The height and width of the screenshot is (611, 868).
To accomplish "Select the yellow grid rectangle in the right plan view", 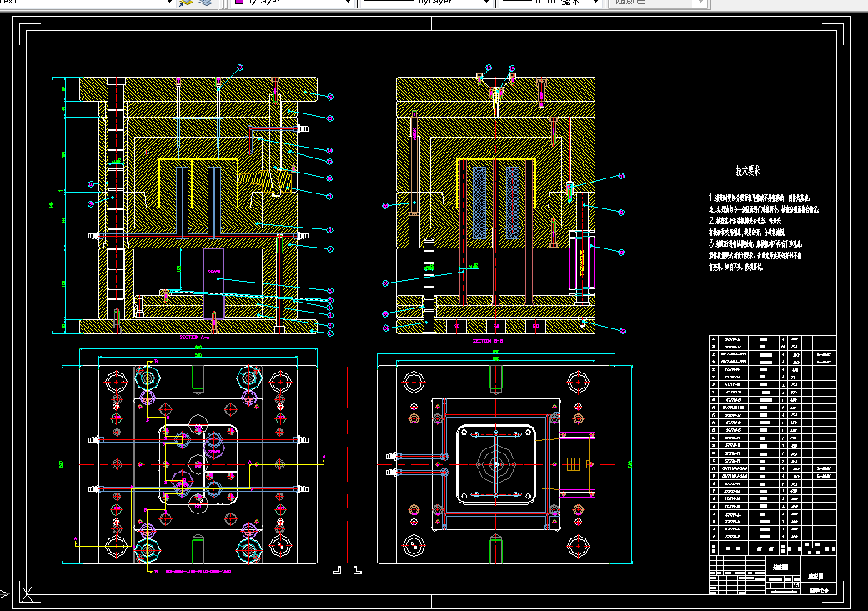I will 573,463.
